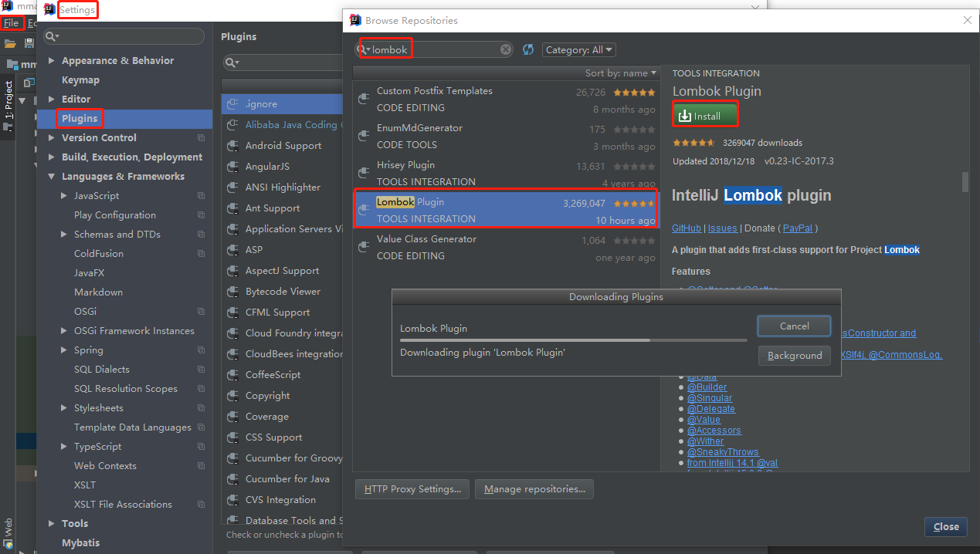Click the project-level icon beside Web Contexts
980x554 pixels.
[x=202, y=466]
